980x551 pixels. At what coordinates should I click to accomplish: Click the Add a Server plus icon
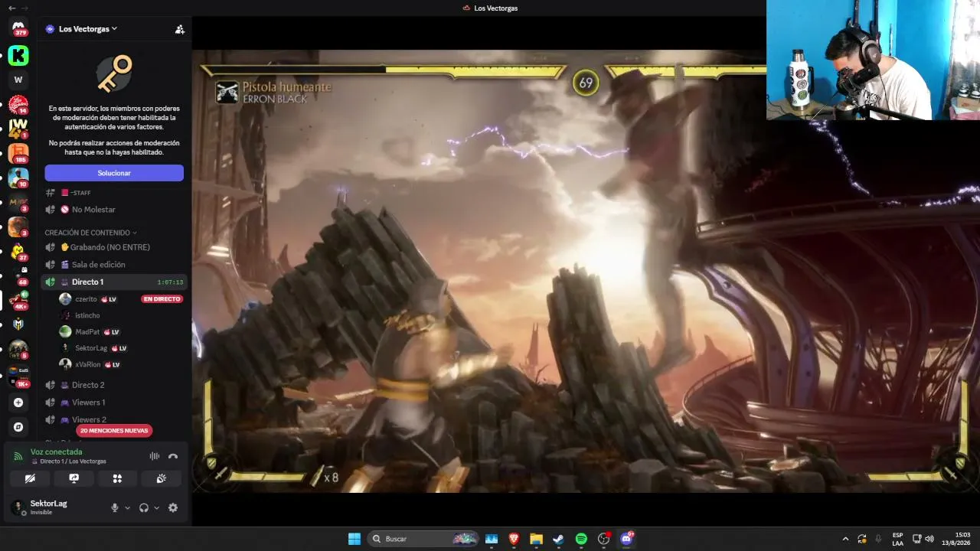(x=18, y=403)
